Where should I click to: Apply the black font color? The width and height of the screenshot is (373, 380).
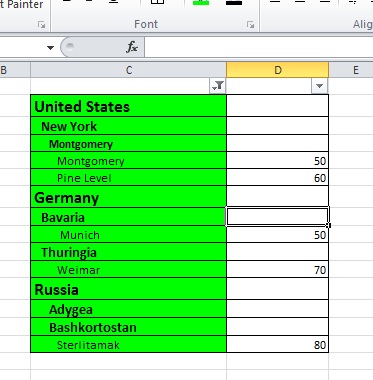point(234,3)
